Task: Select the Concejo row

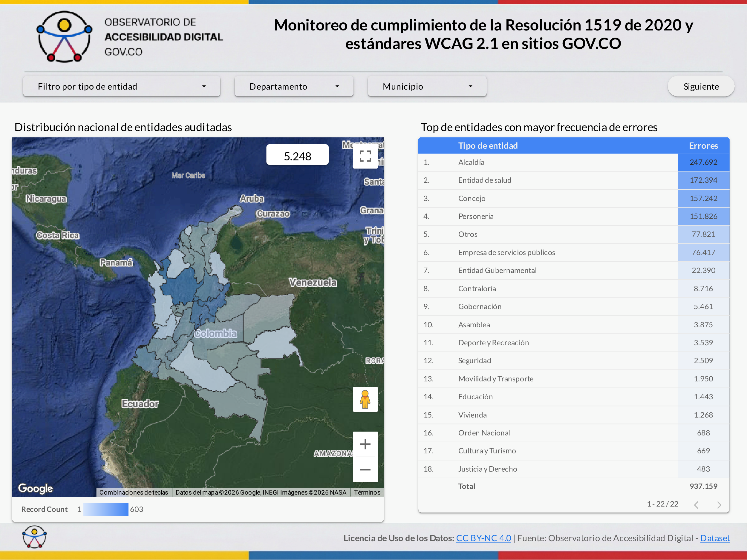Action: [573, 199]
